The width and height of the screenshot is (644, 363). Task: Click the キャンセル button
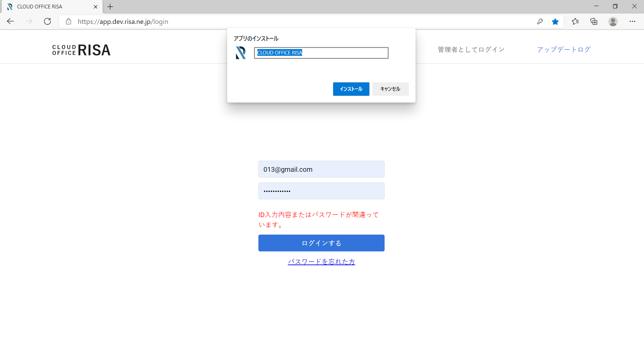[x=390, y=89]
